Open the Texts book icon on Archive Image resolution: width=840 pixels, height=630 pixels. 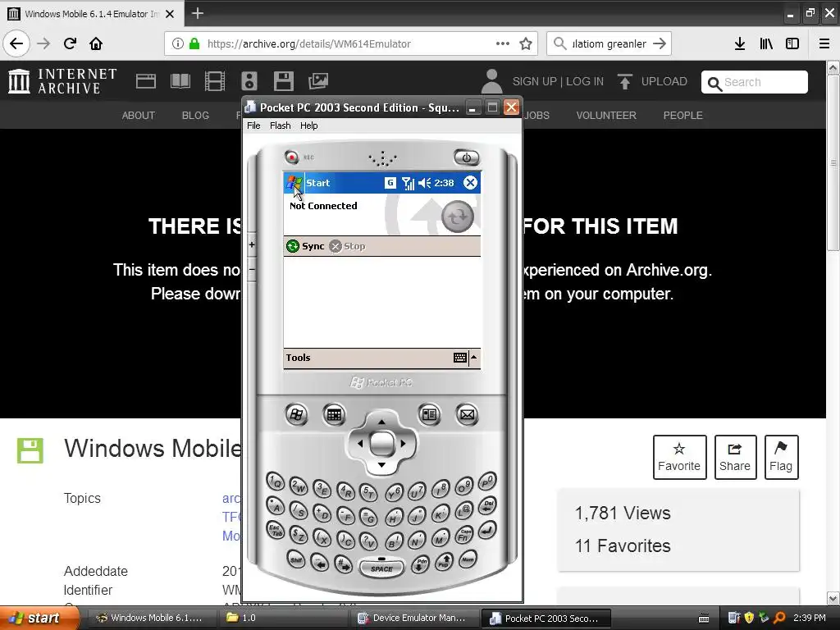180,81
